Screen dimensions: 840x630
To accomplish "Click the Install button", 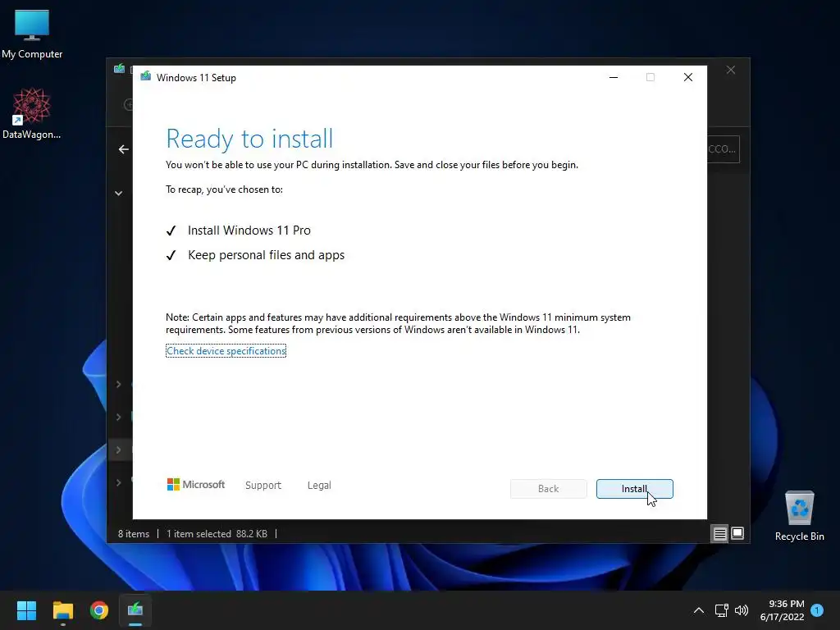I will [634, 489].
